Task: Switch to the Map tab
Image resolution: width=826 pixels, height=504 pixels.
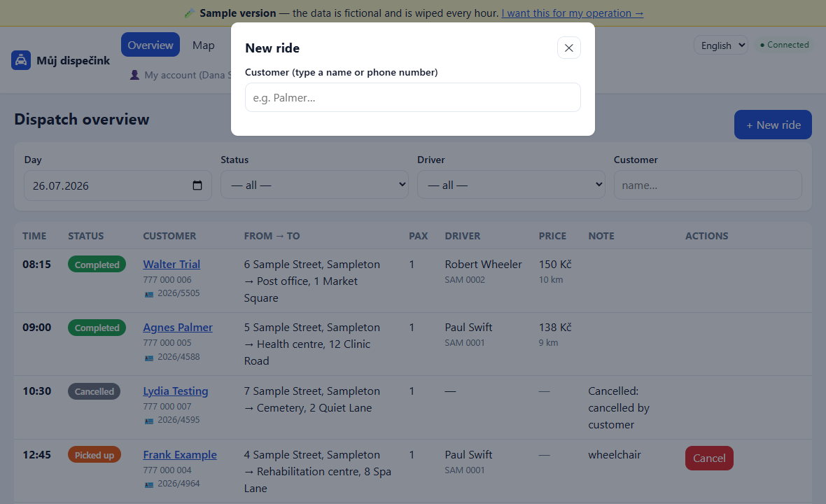Action: (x=203, y=45)
